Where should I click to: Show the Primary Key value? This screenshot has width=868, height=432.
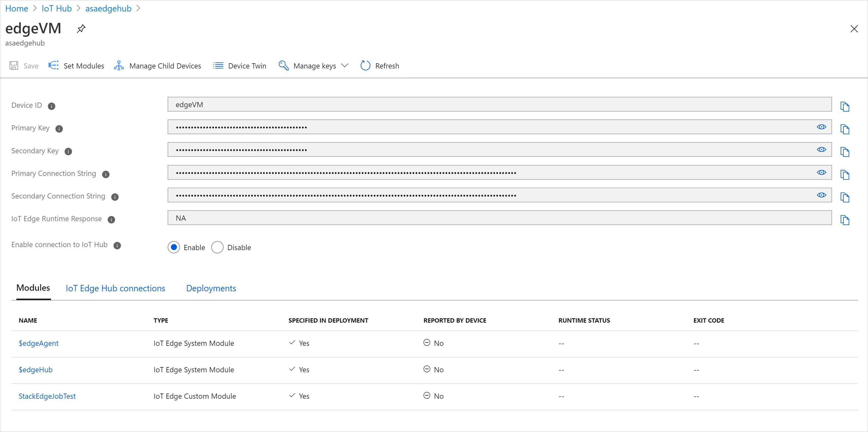coord(821,127)
